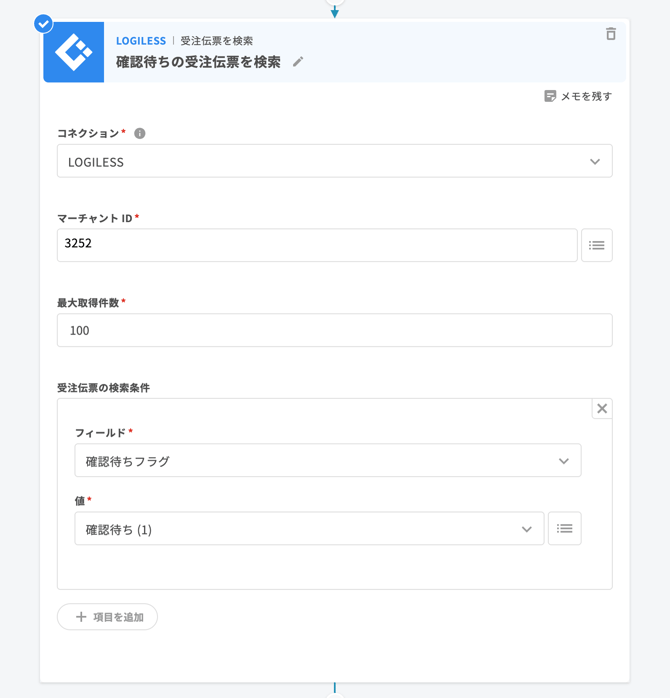
Task: Open the フィールド dropdown showing 確認待ちフラグ
Action: tap(327, 461)
